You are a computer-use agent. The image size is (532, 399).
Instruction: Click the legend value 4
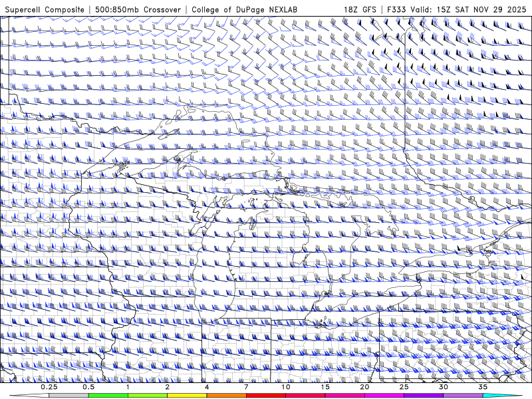[207, 387]
